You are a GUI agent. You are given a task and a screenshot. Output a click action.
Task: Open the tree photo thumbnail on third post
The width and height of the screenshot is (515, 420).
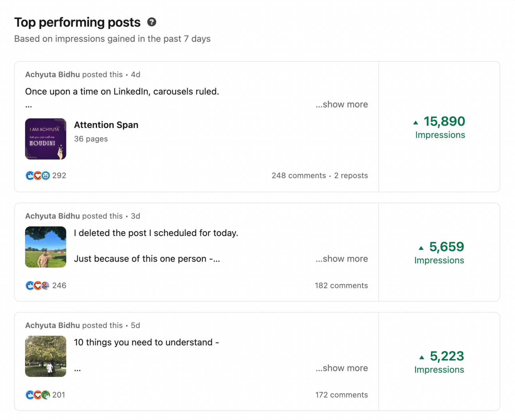point(45,356)
